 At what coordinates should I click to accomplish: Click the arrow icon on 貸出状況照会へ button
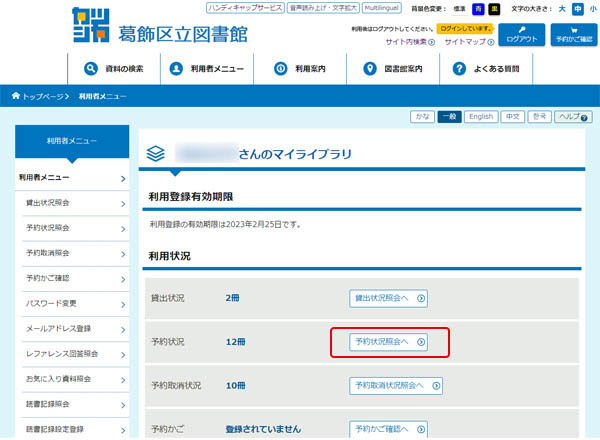pos(421,298)
